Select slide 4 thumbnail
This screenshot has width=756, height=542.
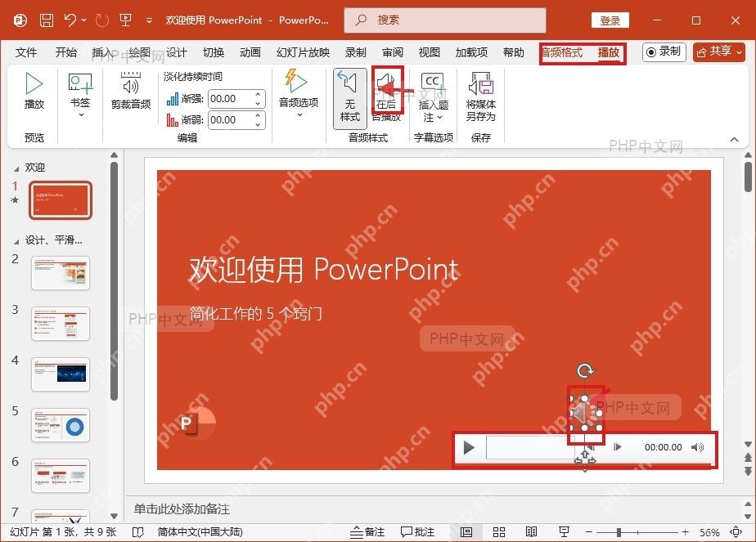[x=61, y=374]
